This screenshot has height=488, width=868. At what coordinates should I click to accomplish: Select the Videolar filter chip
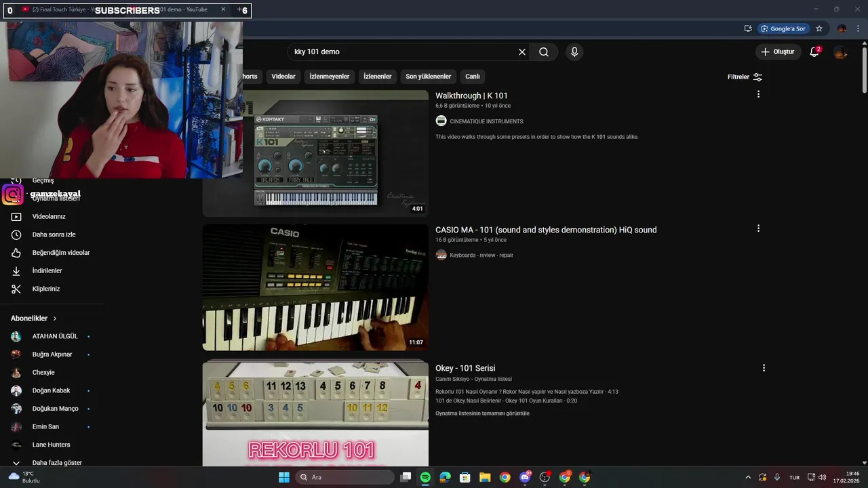coord(283,77)
